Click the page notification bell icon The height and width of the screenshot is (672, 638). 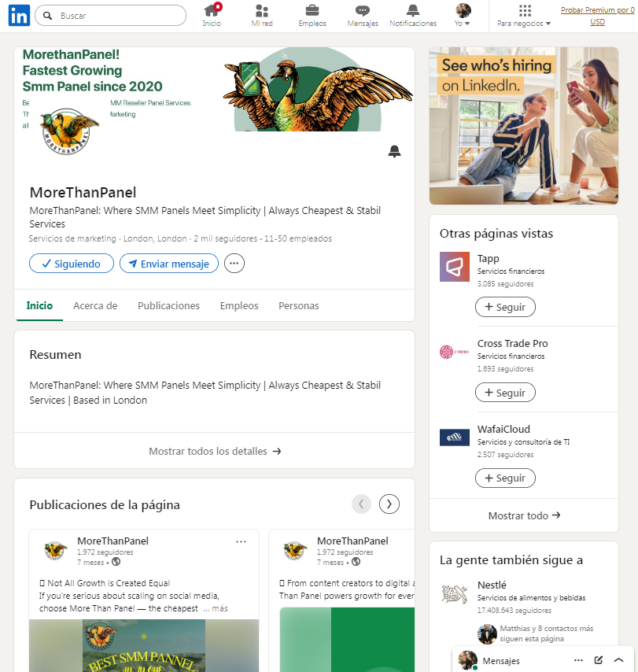(394, 151)
